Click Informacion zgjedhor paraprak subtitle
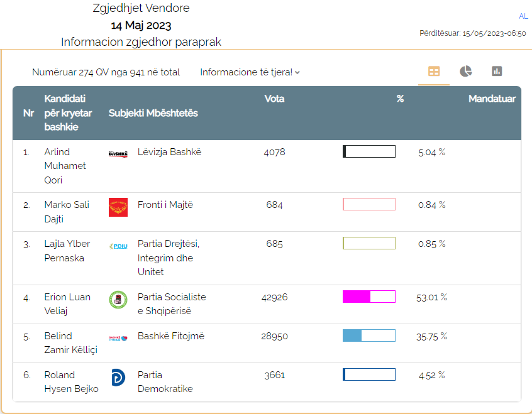The image size is (532, 414). pyautogui.click(x=141, y=42)
